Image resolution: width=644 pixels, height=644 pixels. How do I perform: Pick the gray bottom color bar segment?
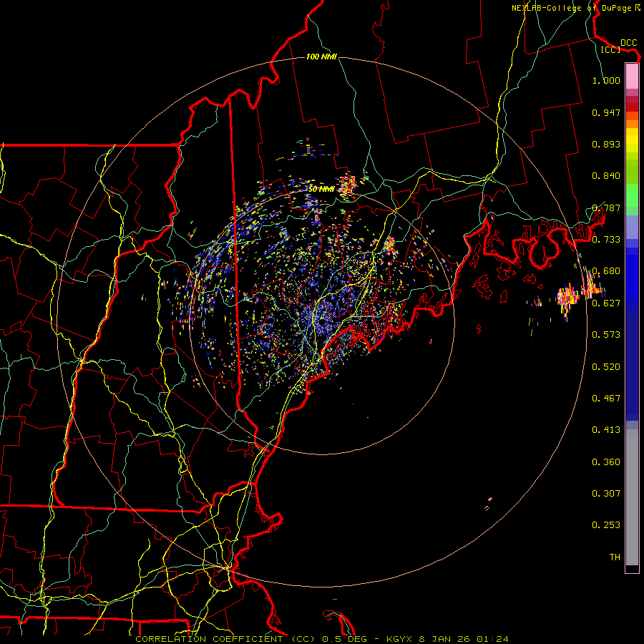click(632, 497)
